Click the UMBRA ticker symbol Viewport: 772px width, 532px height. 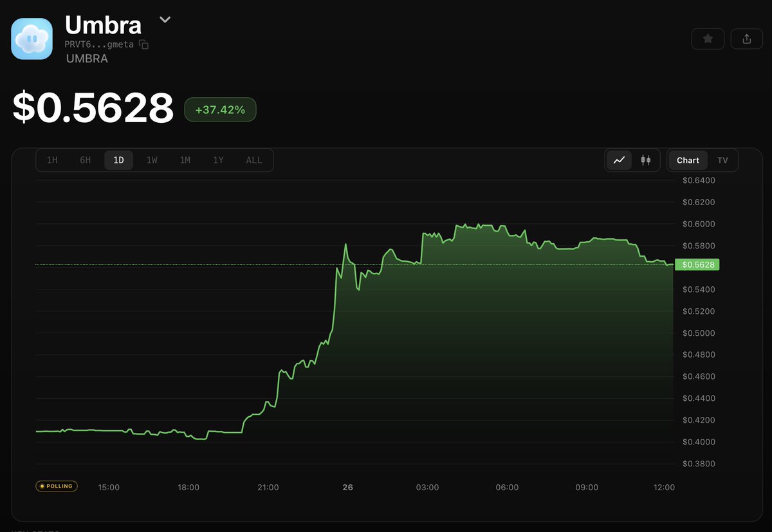pos(87,59)
